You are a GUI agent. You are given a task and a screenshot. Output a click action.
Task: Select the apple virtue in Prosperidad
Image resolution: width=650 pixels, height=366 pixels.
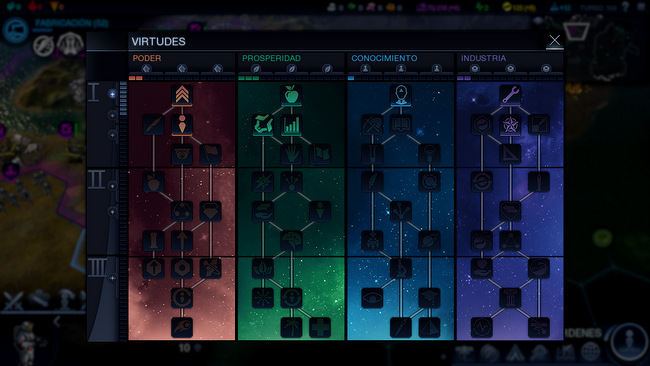[x=291, y=95]
